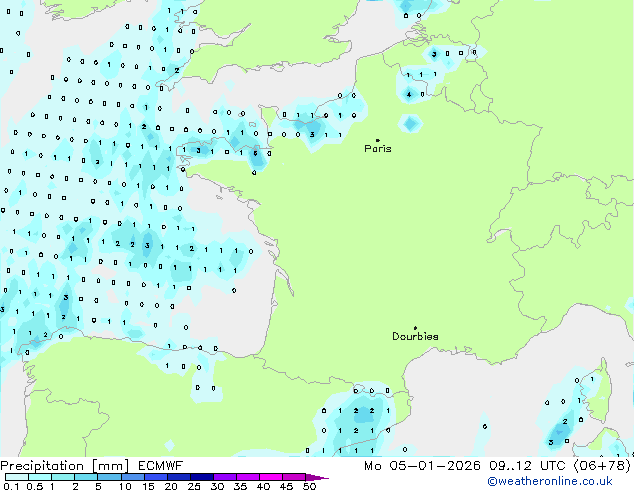Click the '09..12 UTC' time text
Image resolution: width=634 pixels, height=490 pixels.
[x=527, y=466]
